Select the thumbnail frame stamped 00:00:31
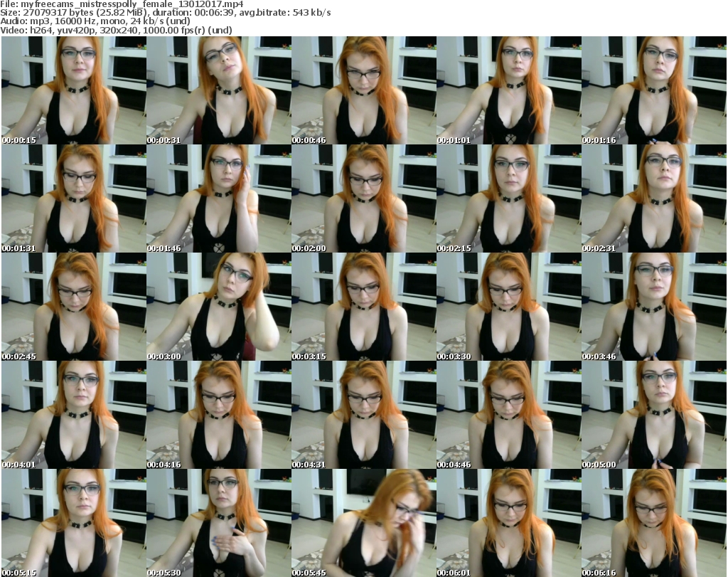The width and height of the screenshot is (728, 577). [x=219, y=90]
